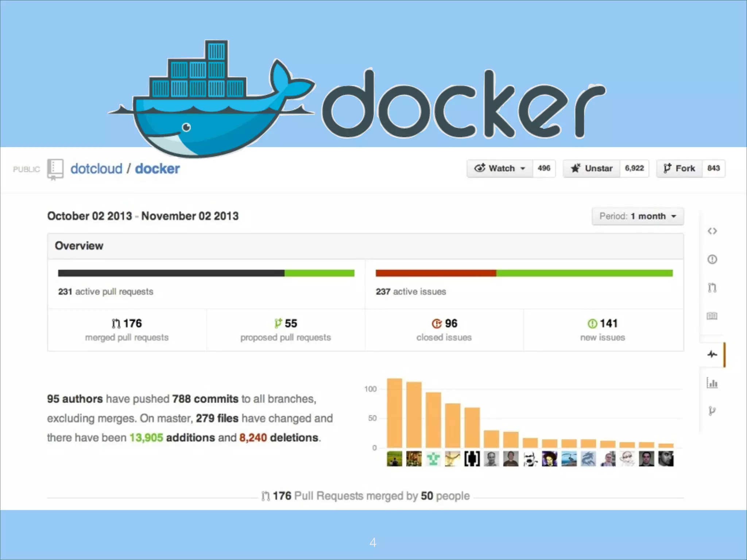Select the Pulse activity sidebar icon

click(x=712, y=354)
